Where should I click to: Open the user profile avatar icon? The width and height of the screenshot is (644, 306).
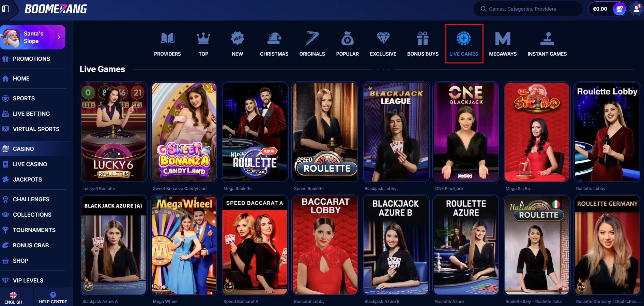pyautogui.click(x=636, y=9)
